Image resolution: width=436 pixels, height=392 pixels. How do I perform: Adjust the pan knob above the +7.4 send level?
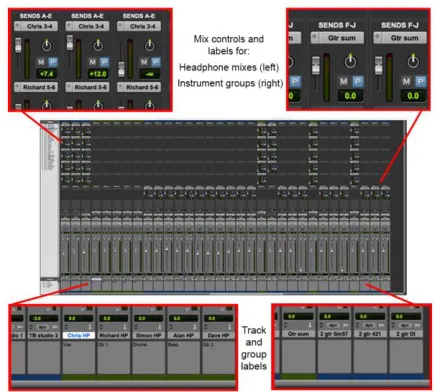pos(46,45)
